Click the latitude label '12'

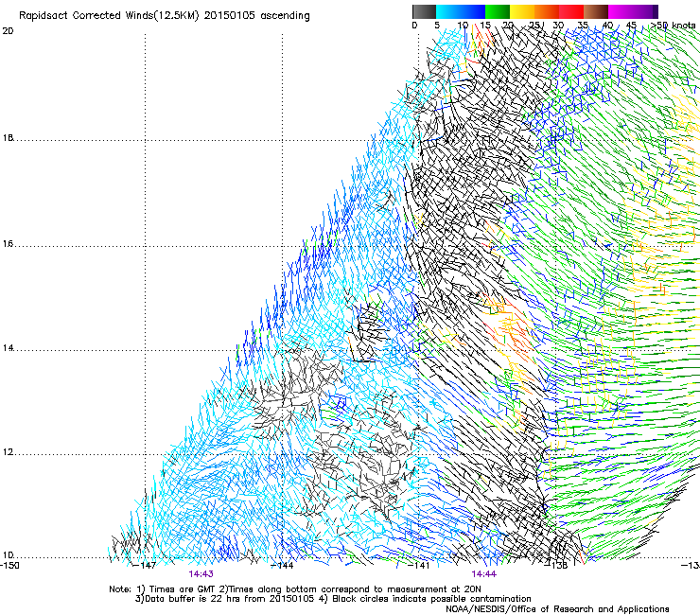click(x=8, y=452)
